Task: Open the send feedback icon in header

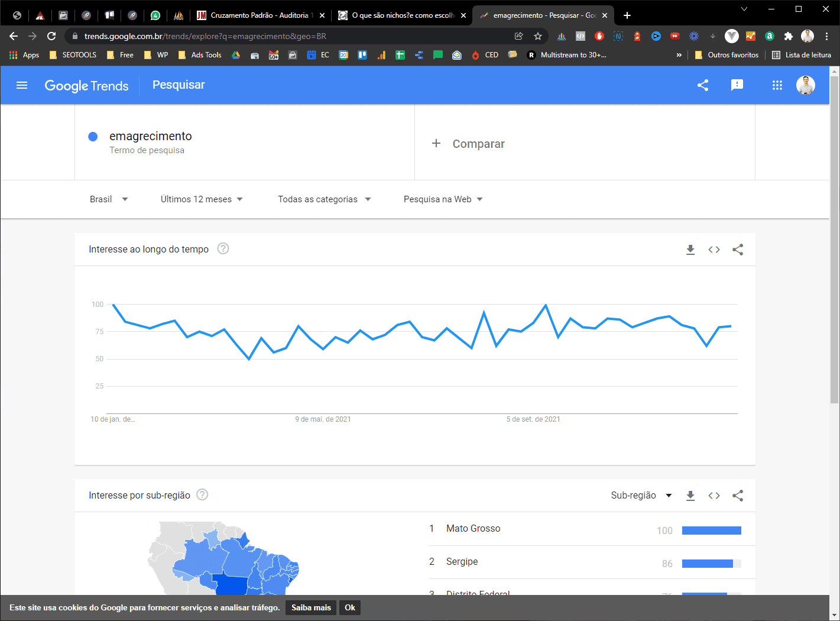Action: [737, 85]
